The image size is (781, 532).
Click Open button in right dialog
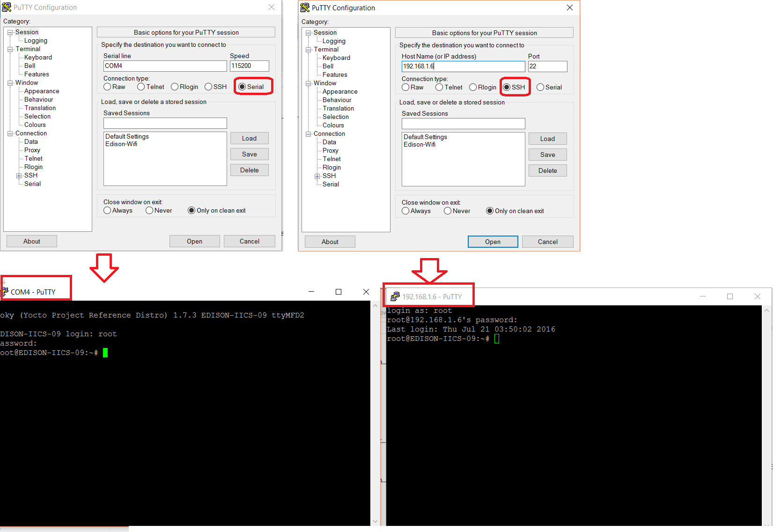coord(493,242)
